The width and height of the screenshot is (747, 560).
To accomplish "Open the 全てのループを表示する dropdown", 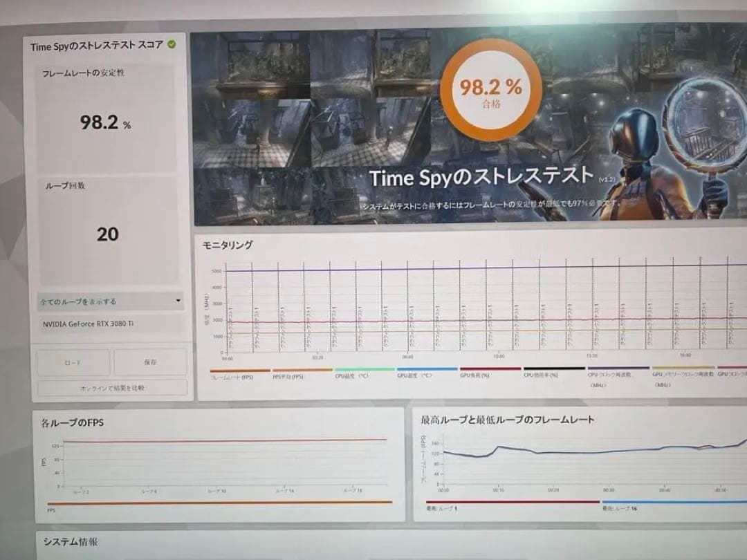I will coord(111,301).
